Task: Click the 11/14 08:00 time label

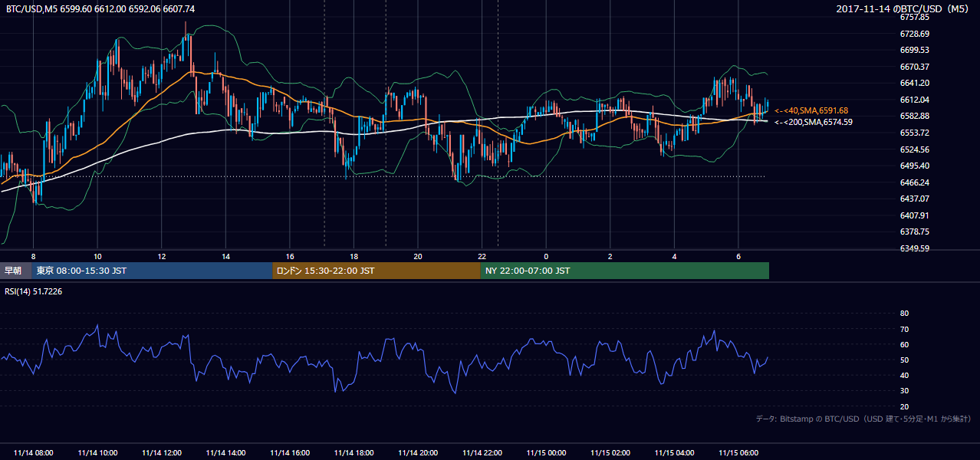Action: tap(33, 453)
